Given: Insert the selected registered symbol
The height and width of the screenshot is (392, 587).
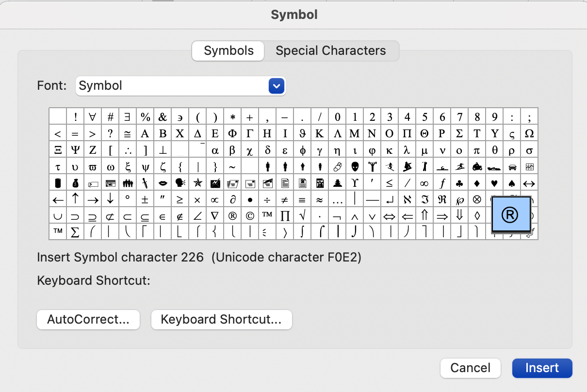Looking at the screenshot, I should pyautogui.click(x=542, y=368).
